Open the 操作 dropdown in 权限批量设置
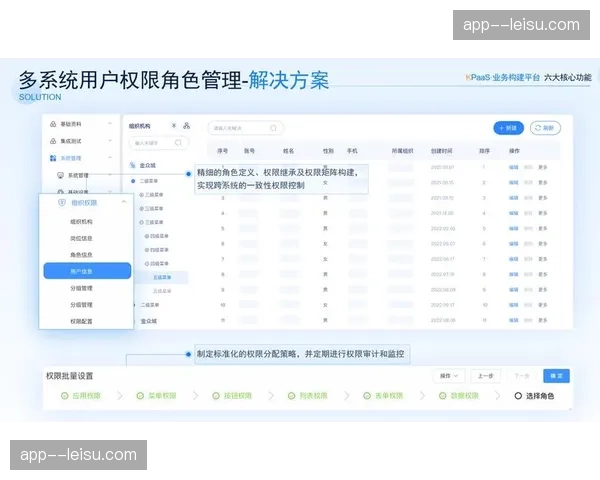 point(447,376)
